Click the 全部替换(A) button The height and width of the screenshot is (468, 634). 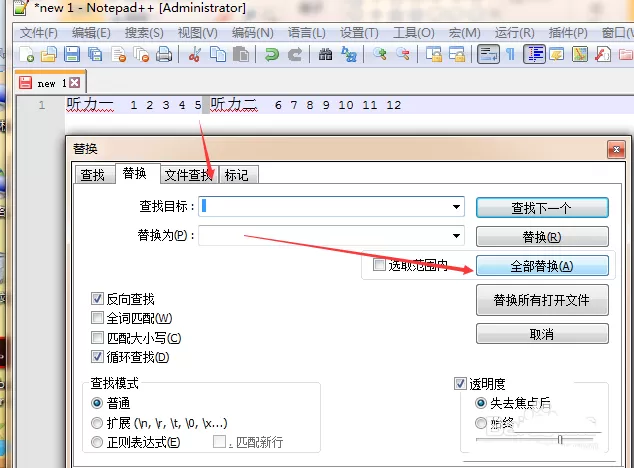click(x=542, y=266)
